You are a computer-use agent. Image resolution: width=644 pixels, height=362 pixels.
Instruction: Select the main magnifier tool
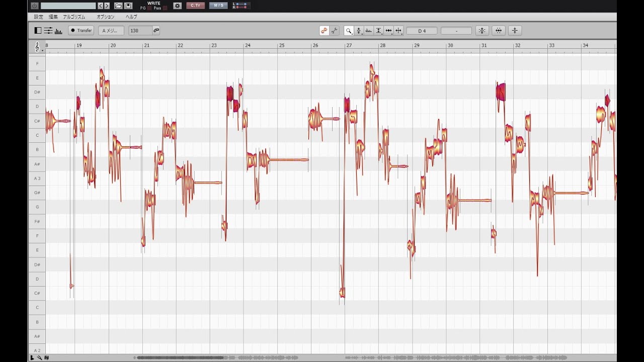349,31
